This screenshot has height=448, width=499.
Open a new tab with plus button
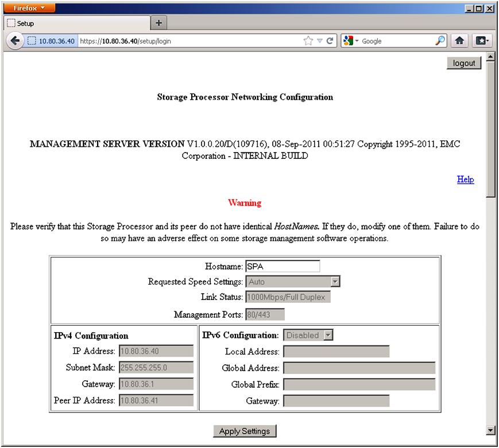159,23
